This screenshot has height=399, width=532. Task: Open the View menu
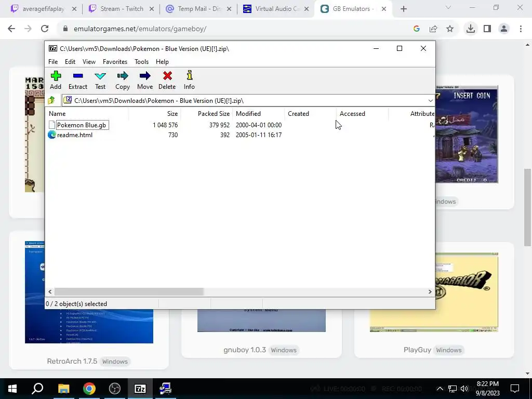click(x=89, y=62)
